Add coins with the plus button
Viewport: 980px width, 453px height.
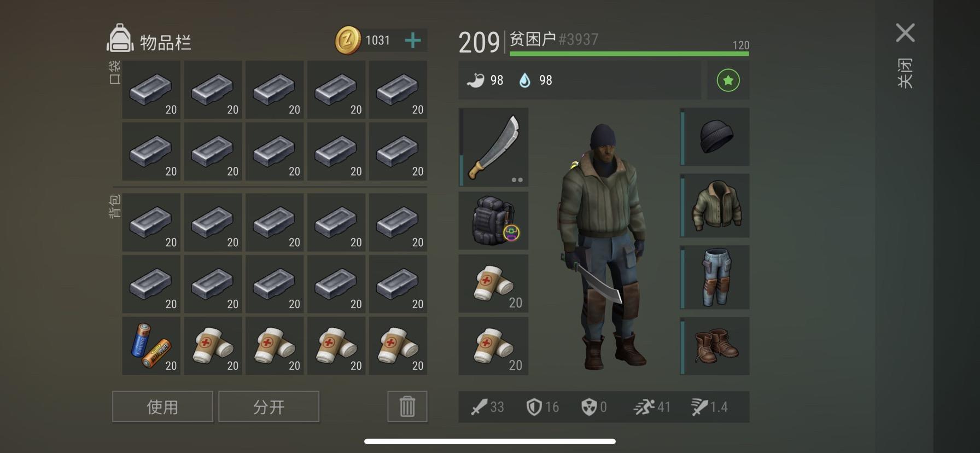pyautogui.click(x=413, y=40)
